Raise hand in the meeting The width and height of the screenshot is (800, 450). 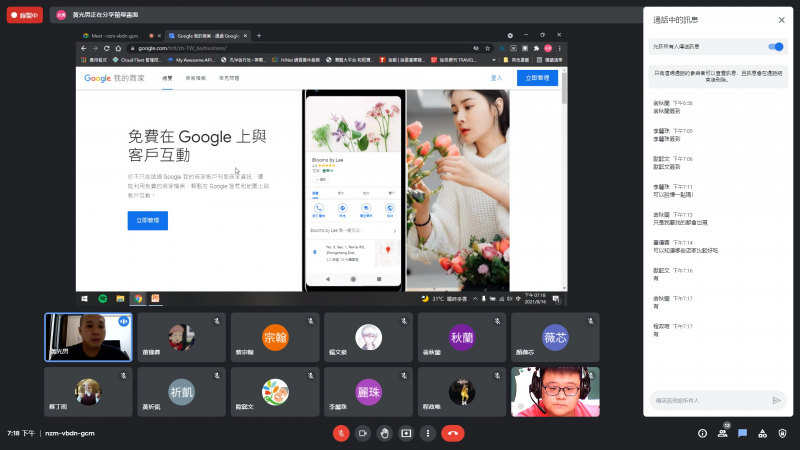point(384,433)
